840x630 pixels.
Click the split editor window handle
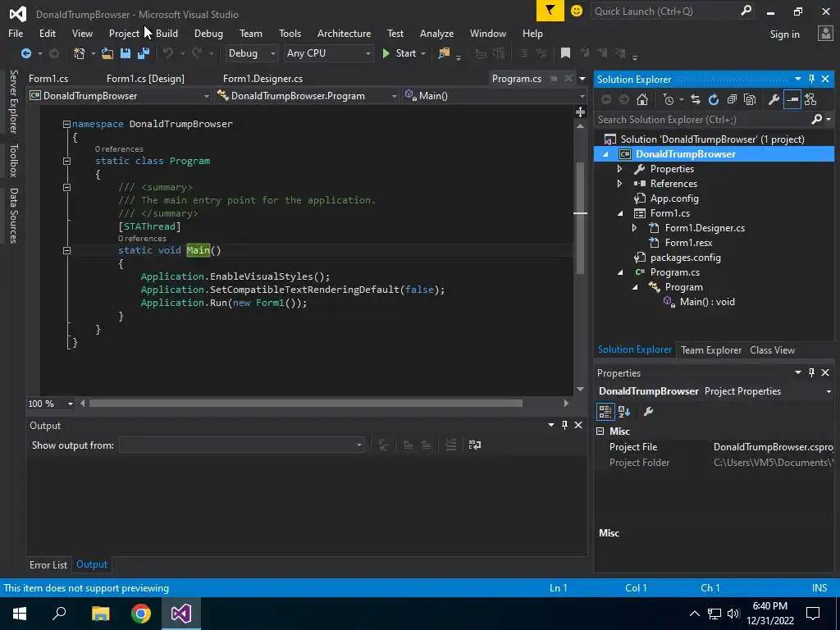coord(580,112)
